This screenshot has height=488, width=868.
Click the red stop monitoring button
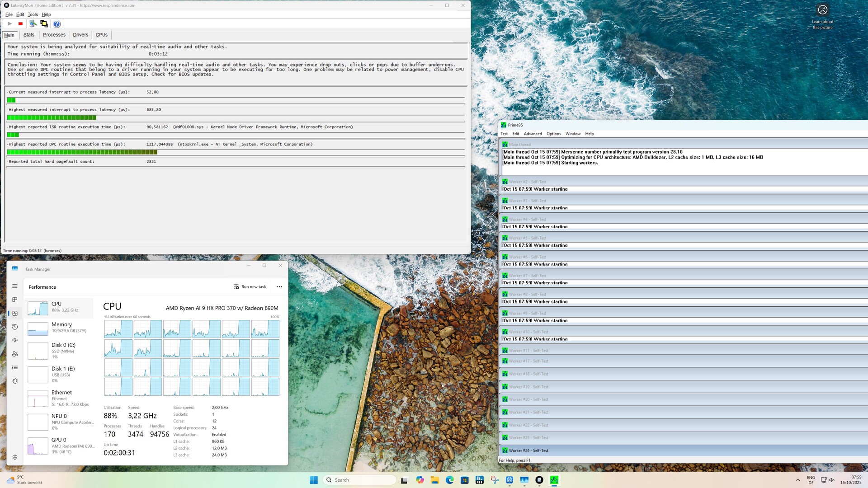[x=20, y=24]
